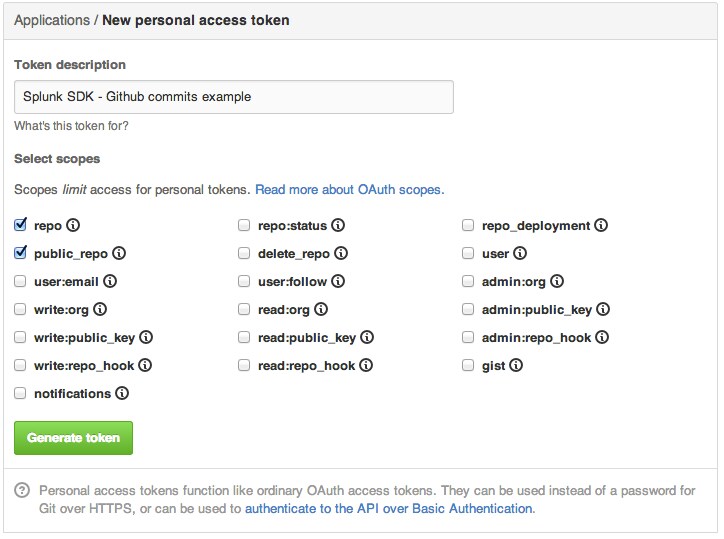Image resolution: width=724 pixels, height=539 pixels.
Task: Click the Token description input field
Action: (x=234, y=97)
